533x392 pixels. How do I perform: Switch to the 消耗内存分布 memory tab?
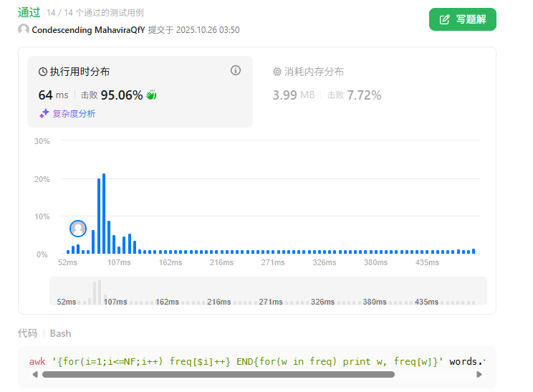pos(314,72)
